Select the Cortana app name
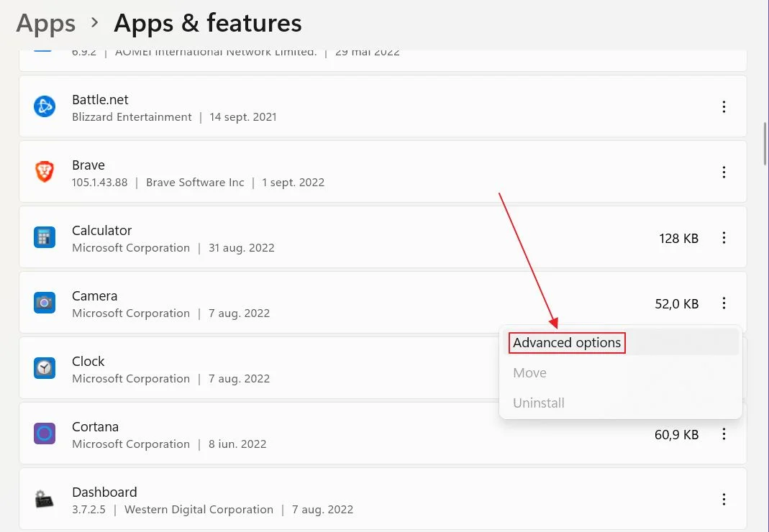This screenshot has height=532, width=769. pyautogui.click(x=95, y=426)
